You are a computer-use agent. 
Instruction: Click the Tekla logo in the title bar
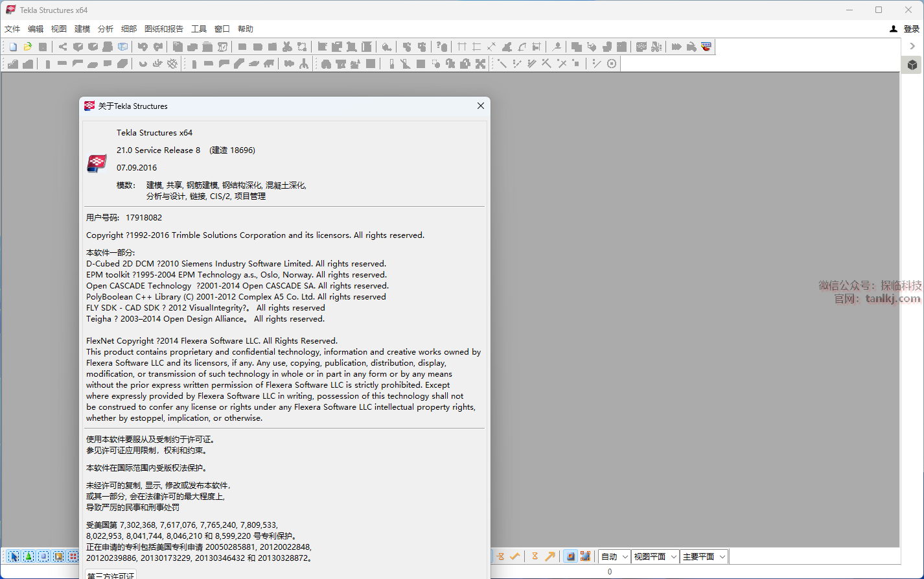pyautogui.click(x=10, y=10)
